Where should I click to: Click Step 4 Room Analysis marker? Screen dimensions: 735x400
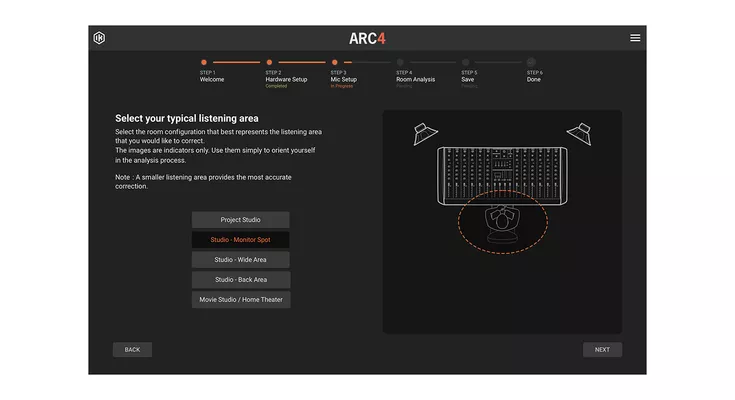click(400, 62)
